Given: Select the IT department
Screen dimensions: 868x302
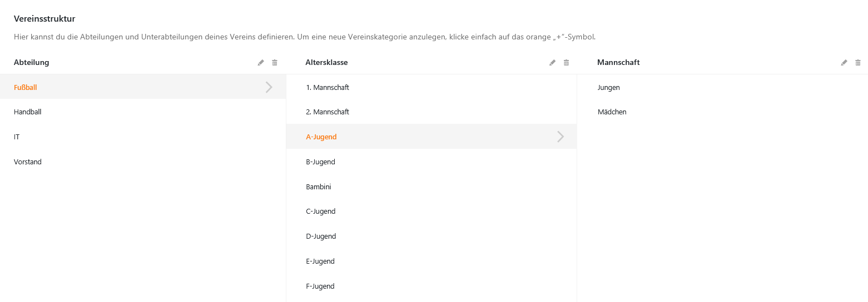Looking at the screenshot, I should pyautogui.click(x=143, y=137).
